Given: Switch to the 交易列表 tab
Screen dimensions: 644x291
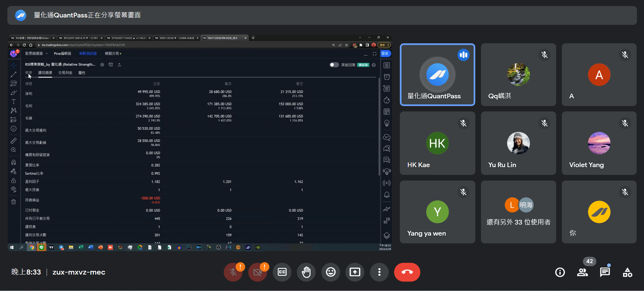Looking at the screenshot, I should [65, 73].
